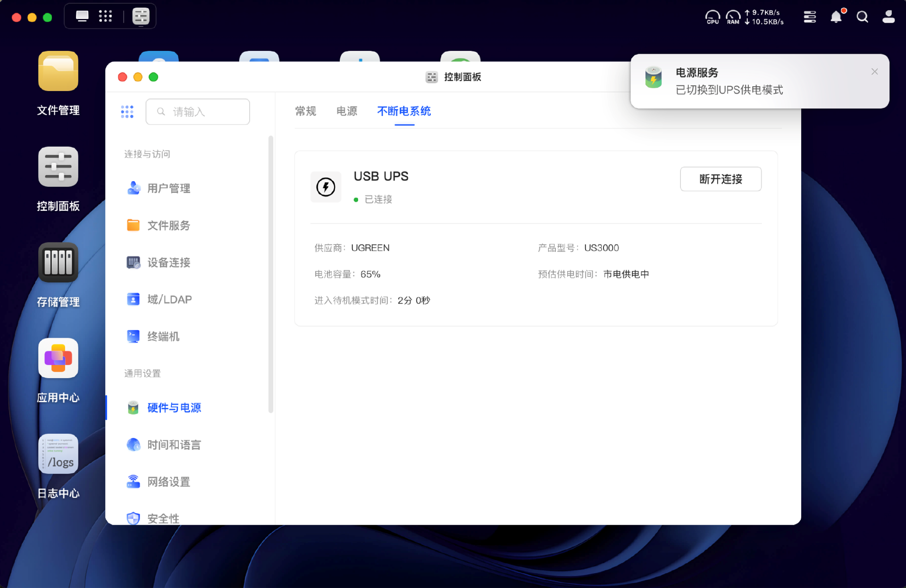Dismiss the 电源服务 notification

(x=874, y=72)
